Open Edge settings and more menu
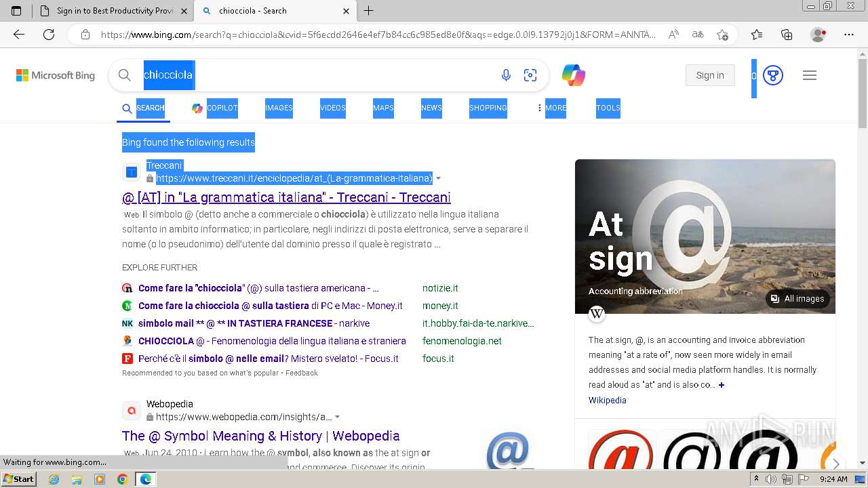The height and width of the screenshot is (488, 868). 849,35
